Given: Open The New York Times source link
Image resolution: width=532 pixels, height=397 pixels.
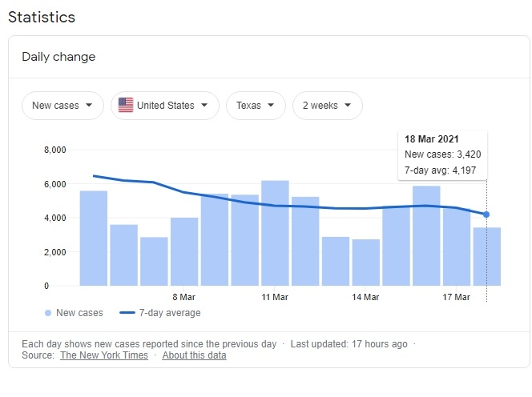Looking at the screenshot, I should (x=104, y=355).
